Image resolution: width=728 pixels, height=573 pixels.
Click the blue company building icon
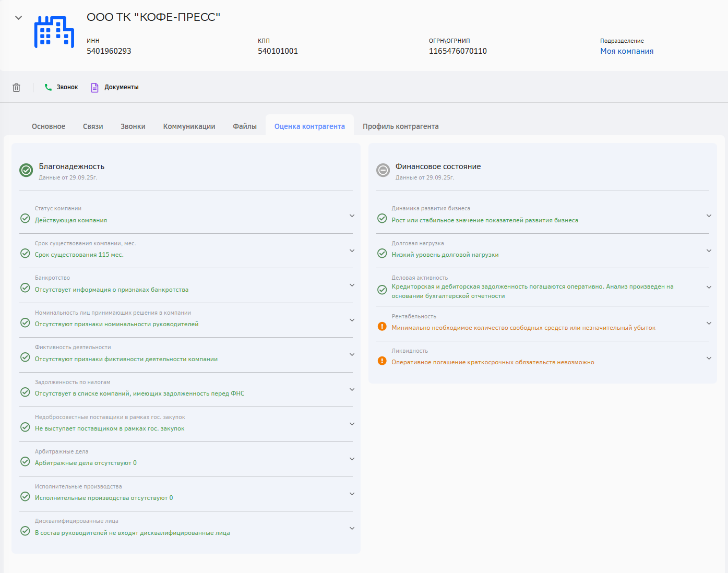(x=54, y=32)
